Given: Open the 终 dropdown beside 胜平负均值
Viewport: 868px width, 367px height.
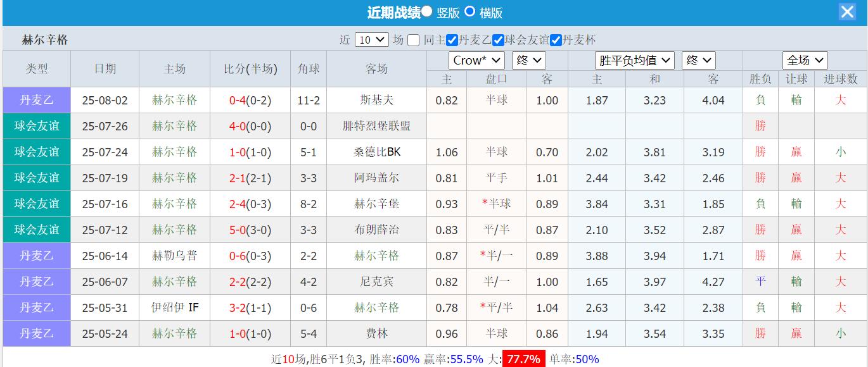Looking at the screenshot, I should tap(698, 61).
